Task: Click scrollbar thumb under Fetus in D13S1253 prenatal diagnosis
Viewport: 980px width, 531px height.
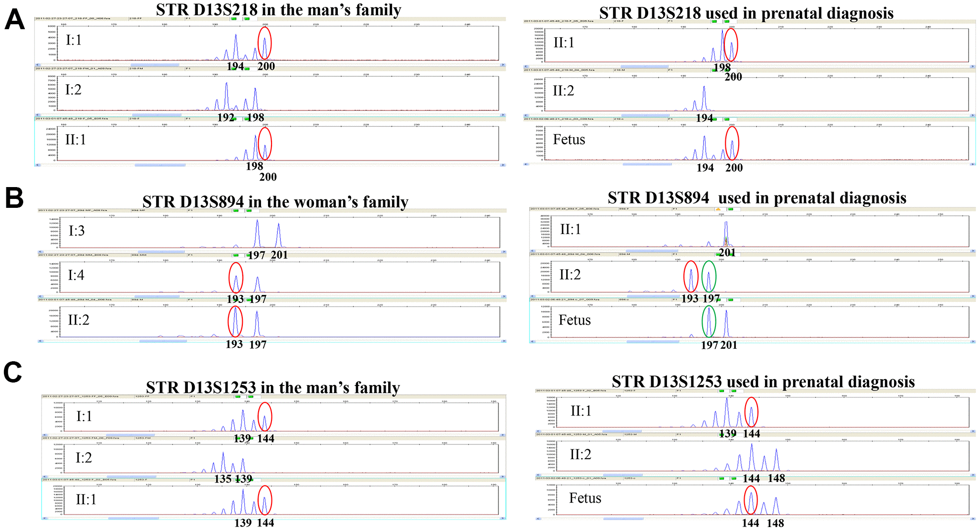Action: [623, 519]
